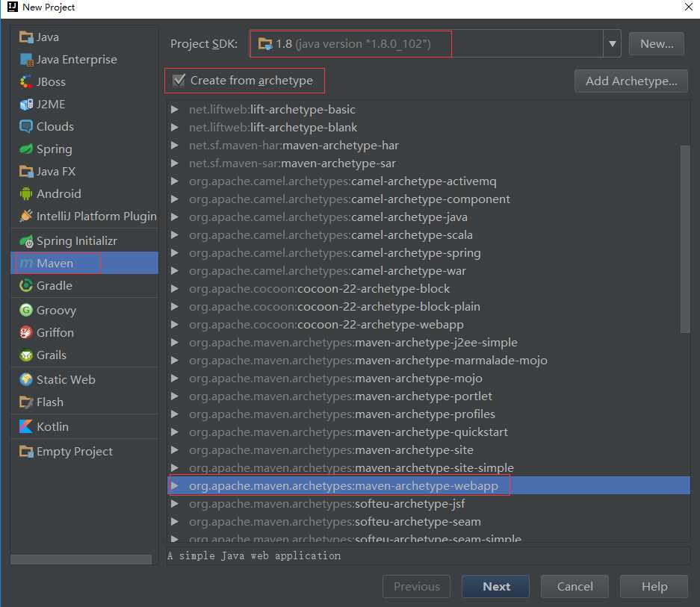
Task: Select maven-archetype-marmalade-mojo row
Action: point(429,360)
